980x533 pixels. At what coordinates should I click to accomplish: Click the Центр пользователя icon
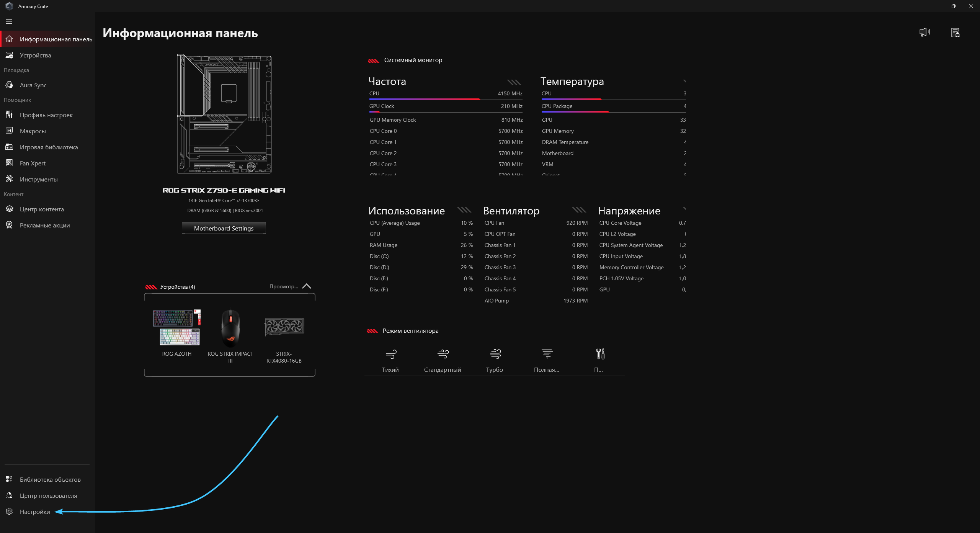coord(9,495)
